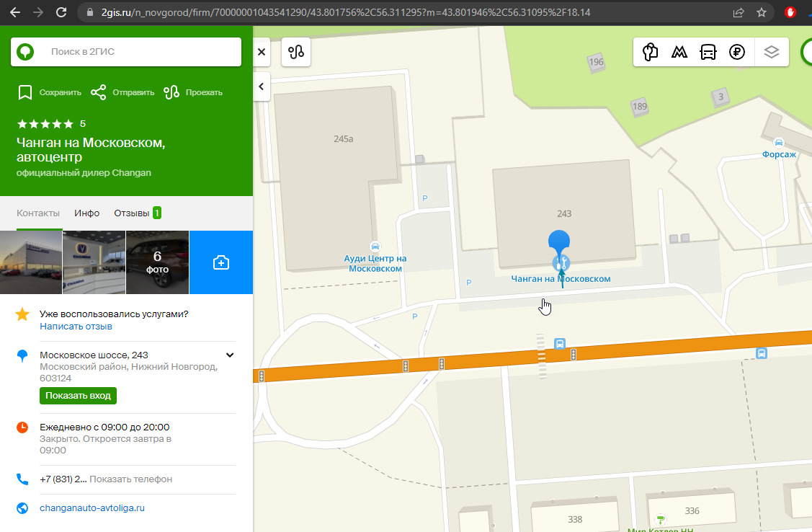Expand the address details chevron
This screenshot has height=532, width=812.
pyautogui.click(x=230, y=355)
